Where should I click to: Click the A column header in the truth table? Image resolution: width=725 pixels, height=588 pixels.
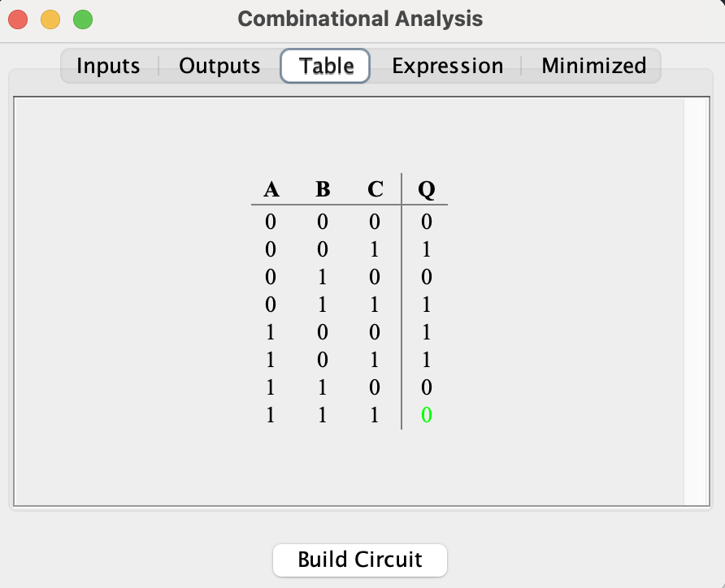coord(271,189)
